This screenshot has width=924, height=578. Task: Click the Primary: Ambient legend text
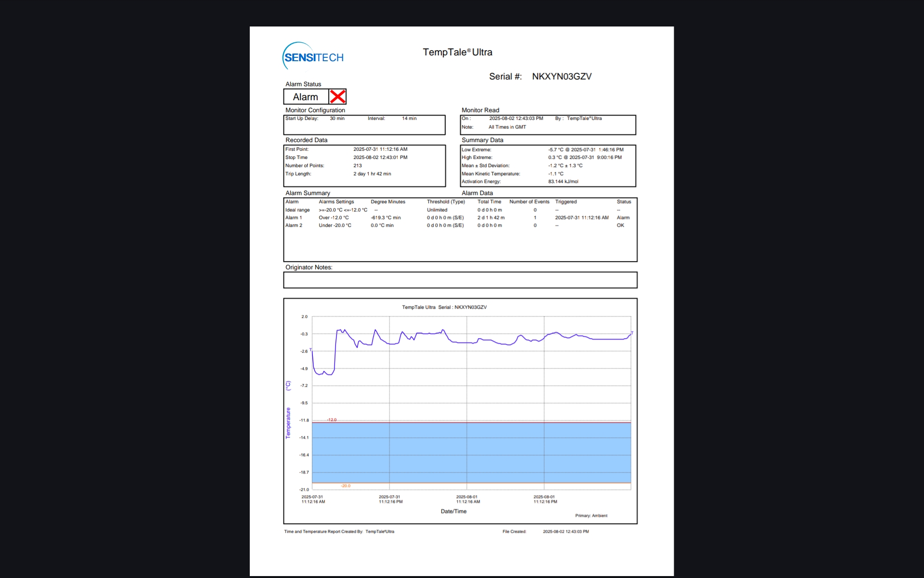tap(591, 516)
